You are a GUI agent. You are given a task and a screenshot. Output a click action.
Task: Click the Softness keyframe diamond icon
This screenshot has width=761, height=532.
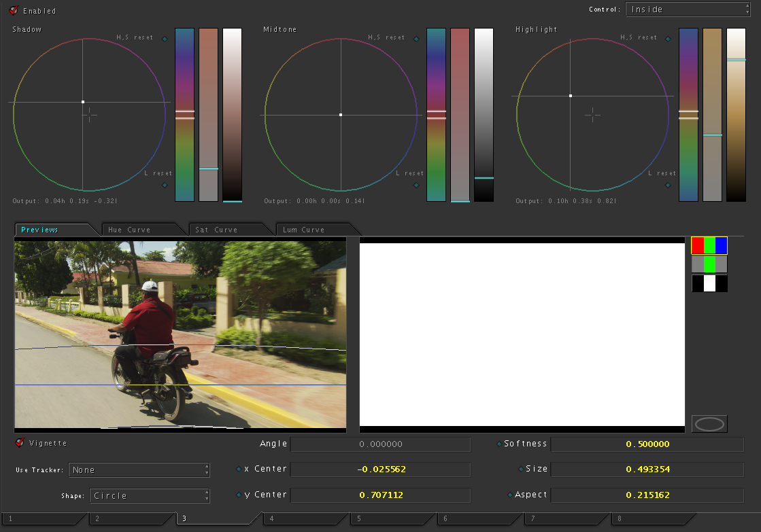point(499,444)
